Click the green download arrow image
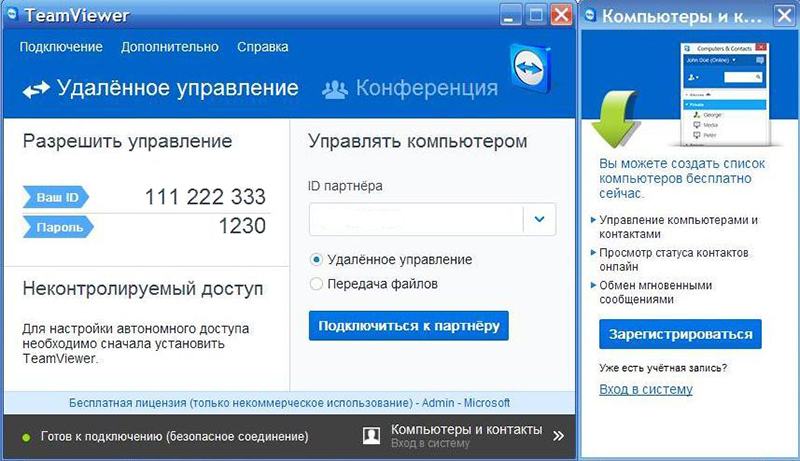 (x=615, y=119)
